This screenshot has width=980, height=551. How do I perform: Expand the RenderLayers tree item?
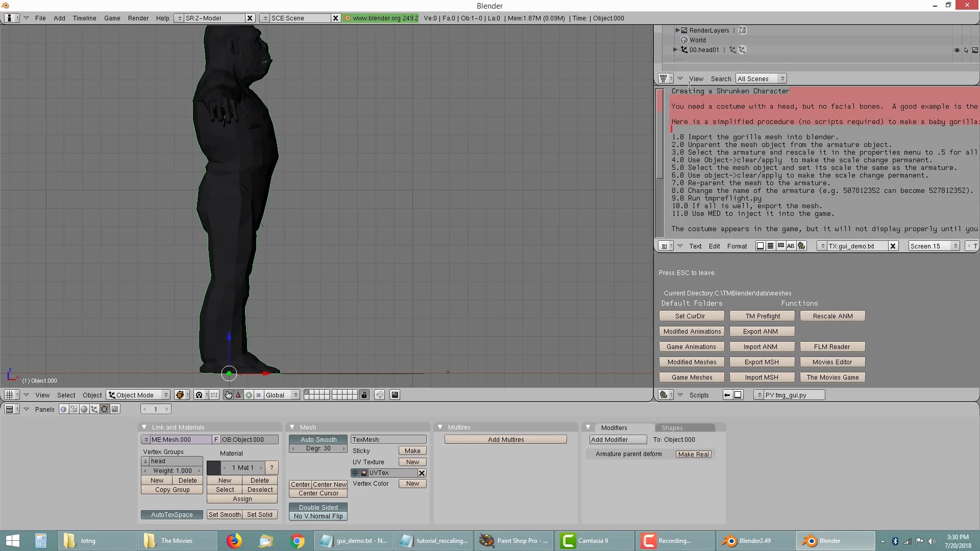pyautogui.click(x=677, y=30)
